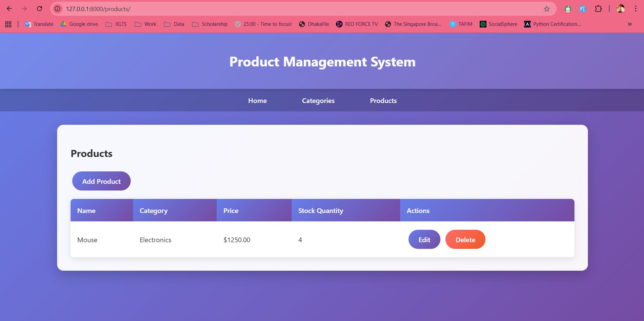Open the browser extensions puzzle icon
This screenshot has height=321, width=644.
pos(599,9)
